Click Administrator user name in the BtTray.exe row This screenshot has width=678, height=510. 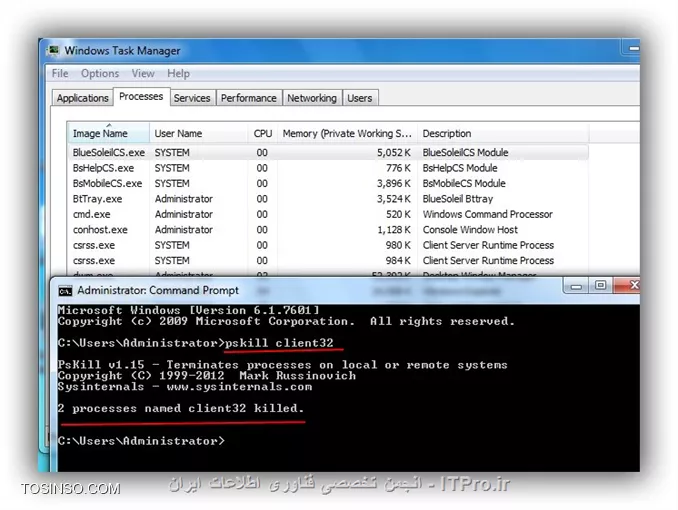click(x=184, y=199)
